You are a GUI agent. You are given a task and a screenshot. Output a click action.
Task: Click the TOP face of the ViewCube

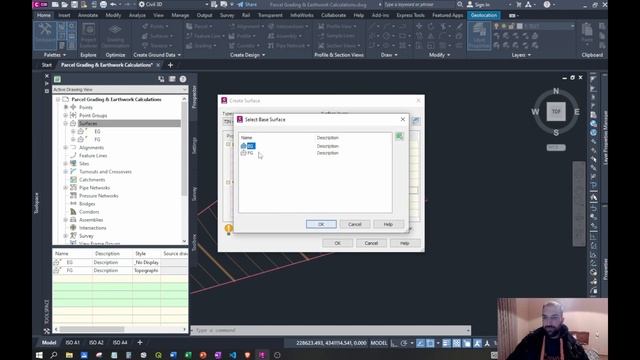click(556, 111)
